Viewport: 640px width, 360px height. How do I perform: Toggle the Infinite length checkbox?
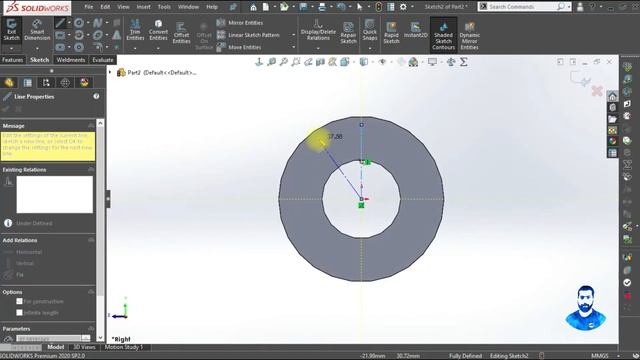tap(19, 313)
